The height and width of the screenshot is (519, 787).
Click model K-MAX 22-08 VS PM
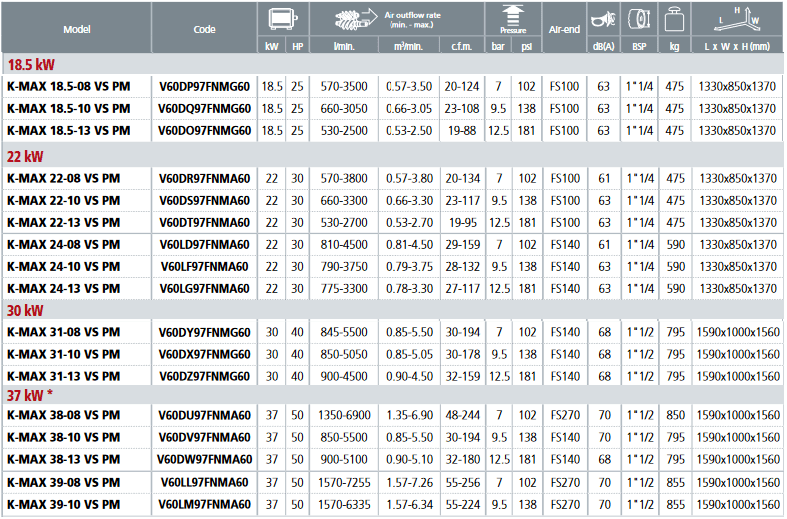tap(64, 178)
